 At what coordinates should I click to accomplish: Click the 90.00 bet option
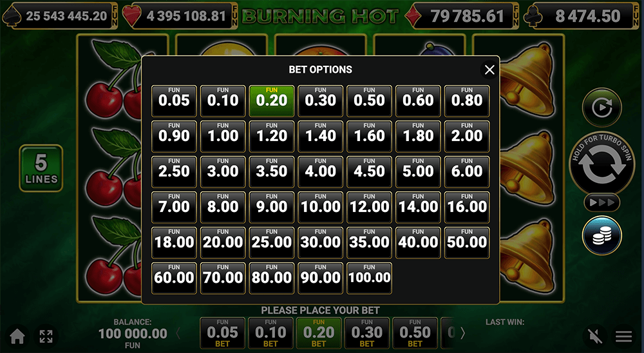tap(320, 278)
